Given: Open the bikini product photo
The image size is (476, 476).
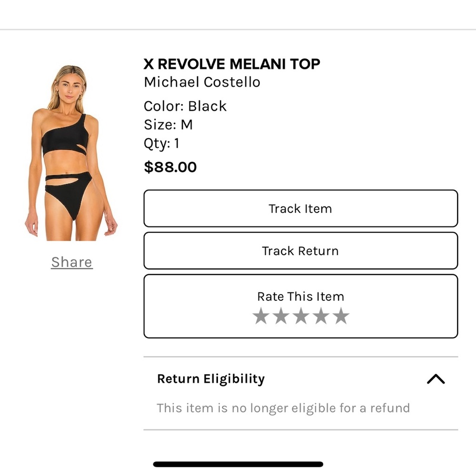Looking at the screenshot, I should click(71, 148).
